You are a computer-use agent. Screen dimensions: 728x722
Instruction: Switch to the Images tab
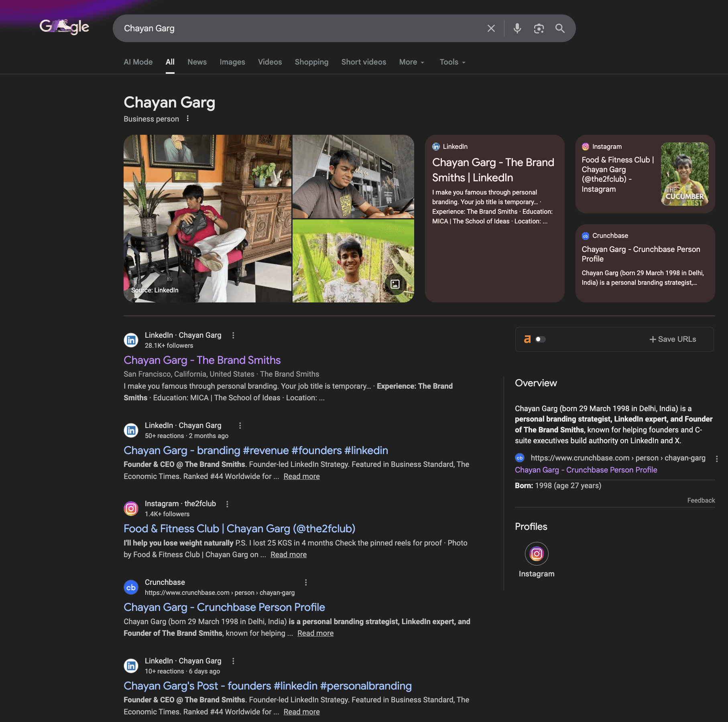pyautogui.click(x=232, y=62)
